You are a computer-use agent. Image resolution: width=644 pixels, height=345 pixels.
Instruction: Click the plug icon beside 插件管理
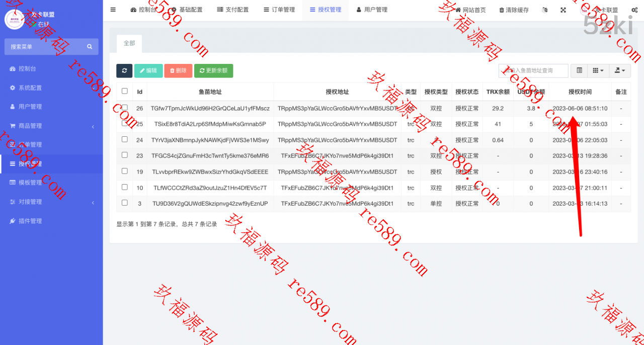(13, 221)
